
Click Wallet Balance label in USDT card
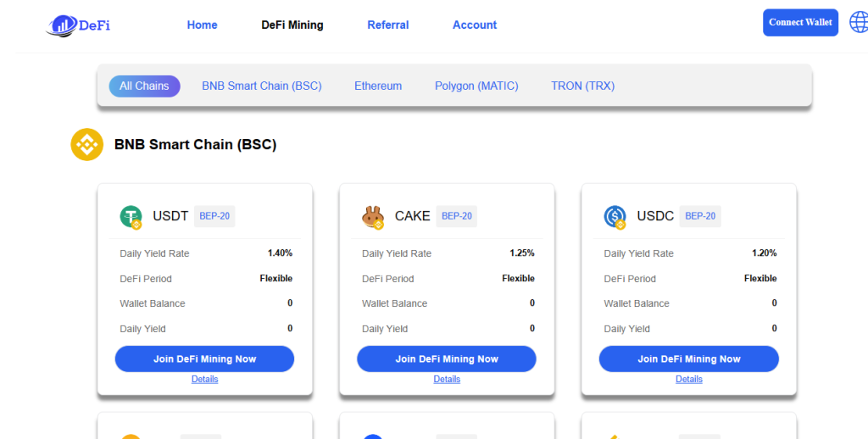tap(153, 304)
